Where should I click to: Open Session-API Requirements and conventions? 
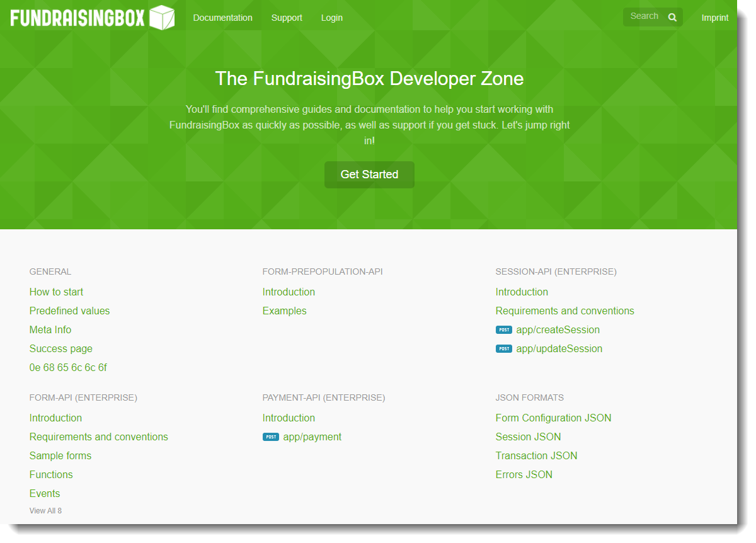click(564, 311)
